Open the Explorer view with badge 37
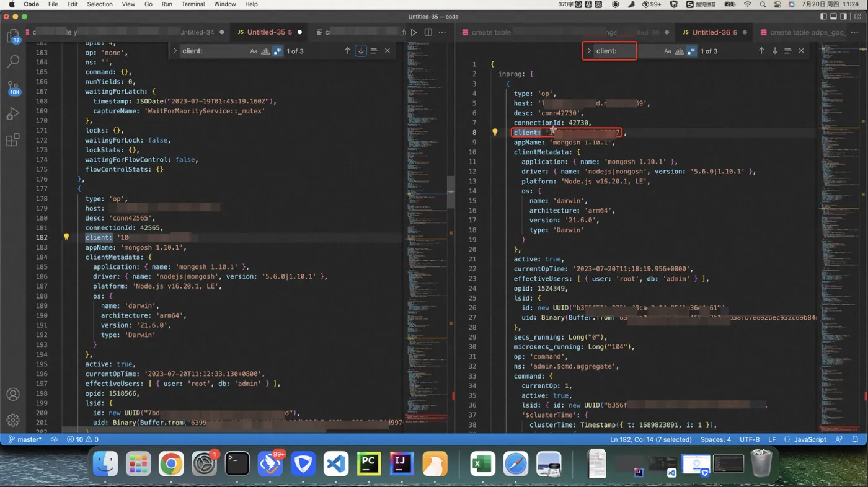 [x=13, y=37]
